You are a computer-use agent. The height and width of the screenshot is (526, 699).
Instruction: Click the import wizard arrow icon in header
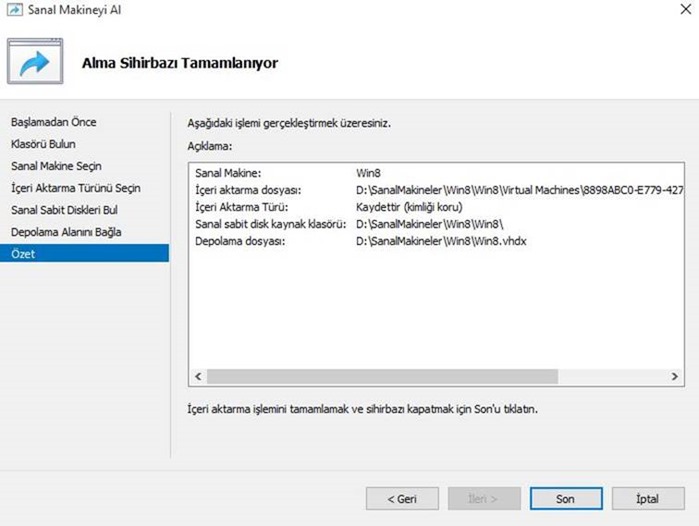coord(35,61)
